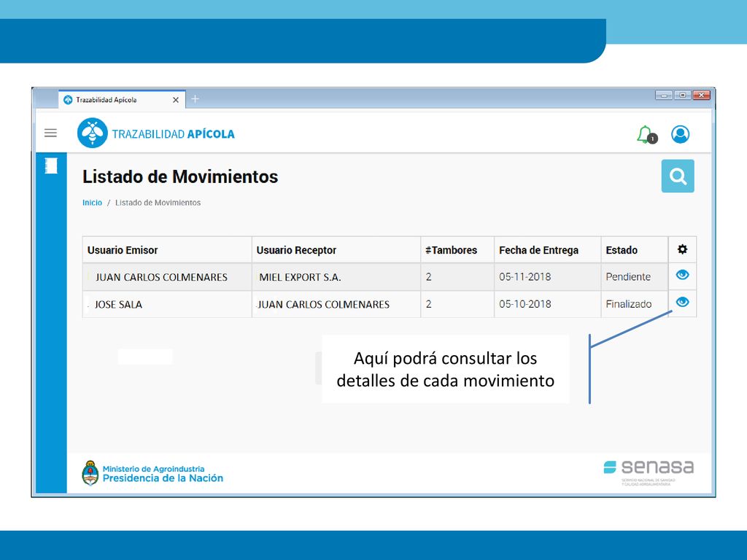Open the table settings gear icon
The width and height of the screenshot is (747, 560).
point(682,249)
